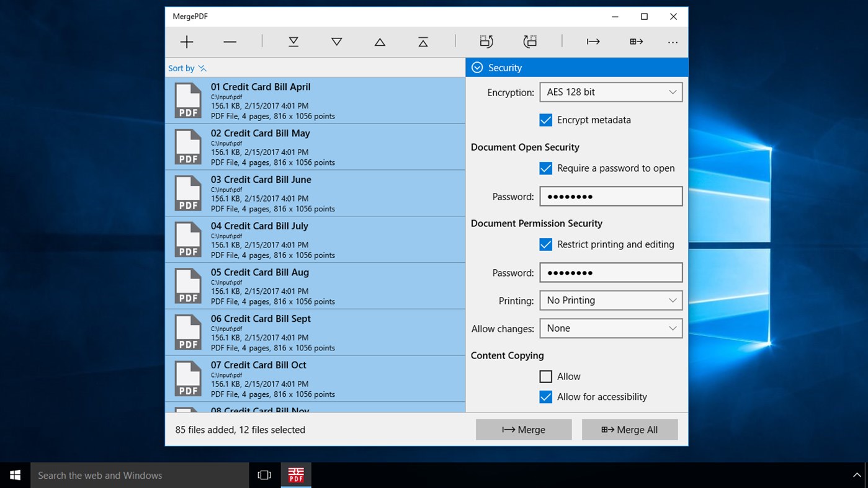Collapse the Security panel

pos(477,67)
